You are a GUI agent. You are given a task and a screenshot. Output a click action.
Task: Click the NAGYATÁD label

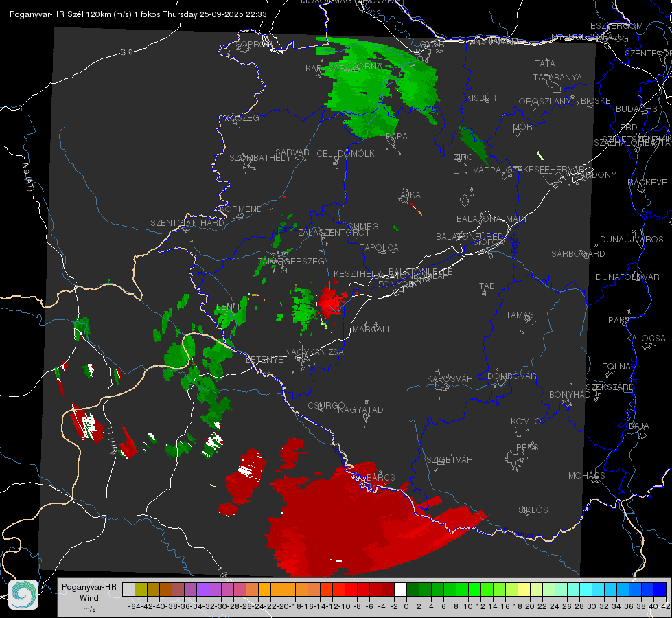[x=360, y=409]
